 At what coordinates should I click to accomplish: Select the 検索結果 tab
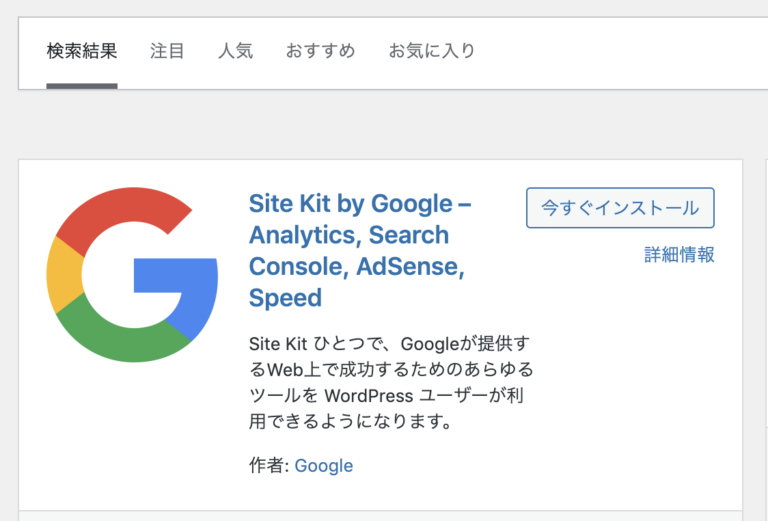point(82,50)
